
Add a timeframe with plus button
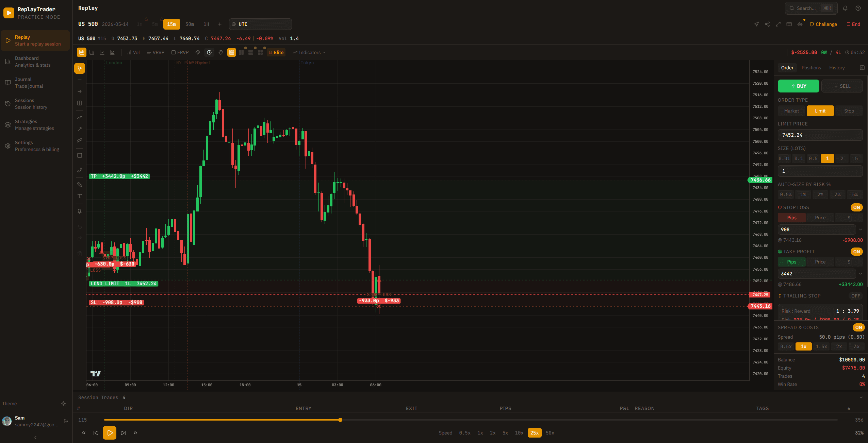tap(220, 24)
